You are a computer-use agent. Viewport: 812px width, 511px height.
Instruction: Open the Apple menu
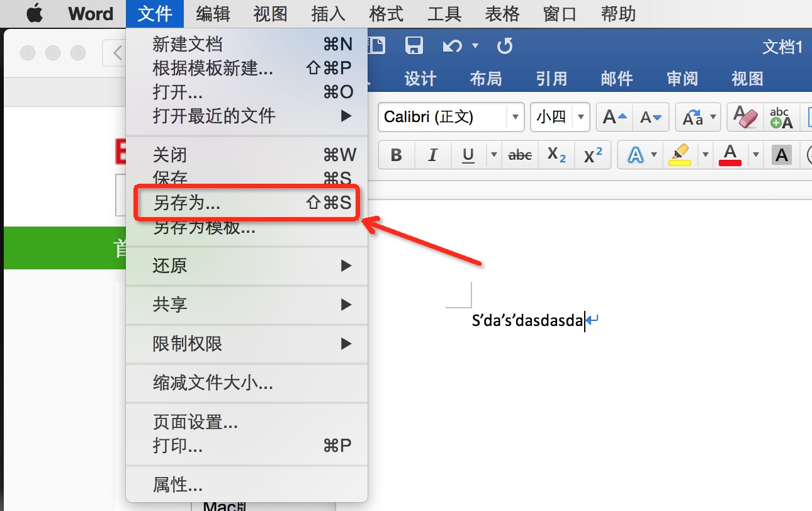click(x=35, y=14)
